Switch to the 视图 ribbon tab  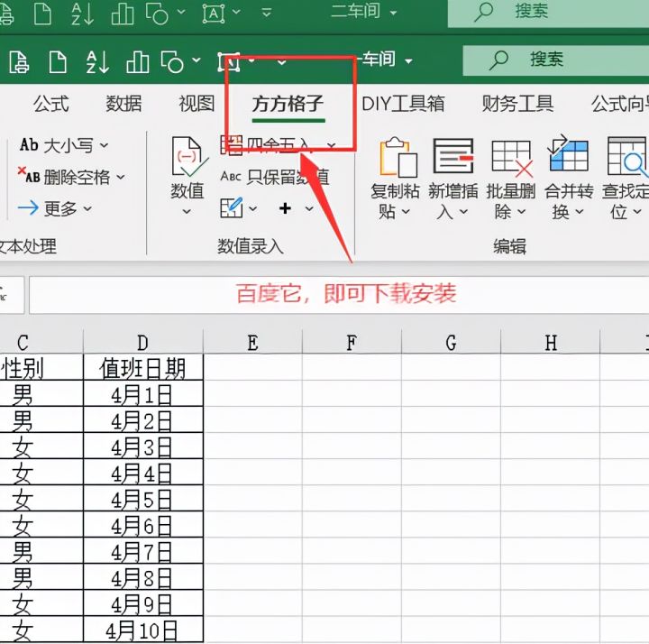[x=197, y=104]
